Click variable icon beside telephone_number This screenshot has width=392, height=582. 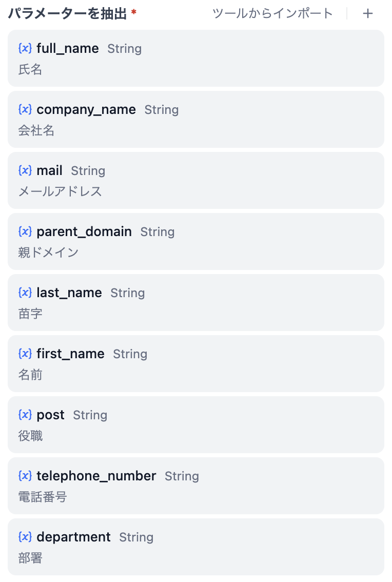coord(25,476)
